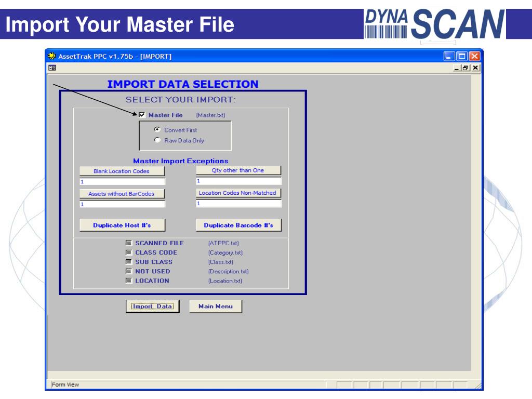
Task: Click the Qty other than One count field
Action: point(238,181)
